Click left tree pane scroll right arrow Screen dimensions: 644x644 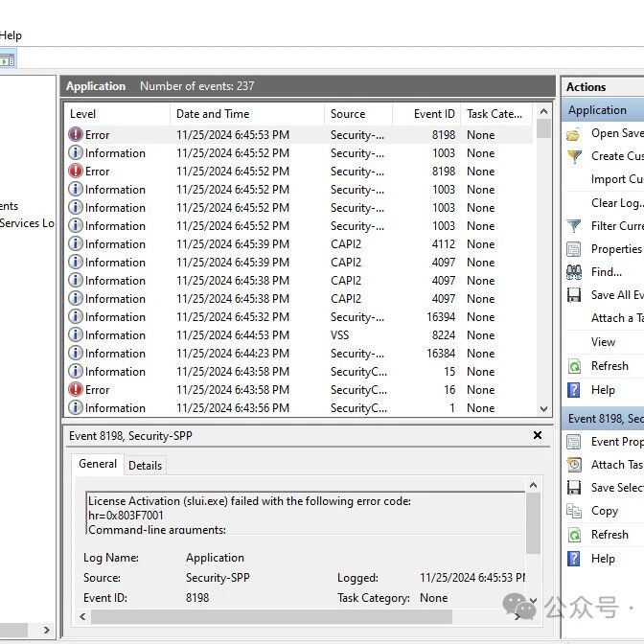pos(46,630)
